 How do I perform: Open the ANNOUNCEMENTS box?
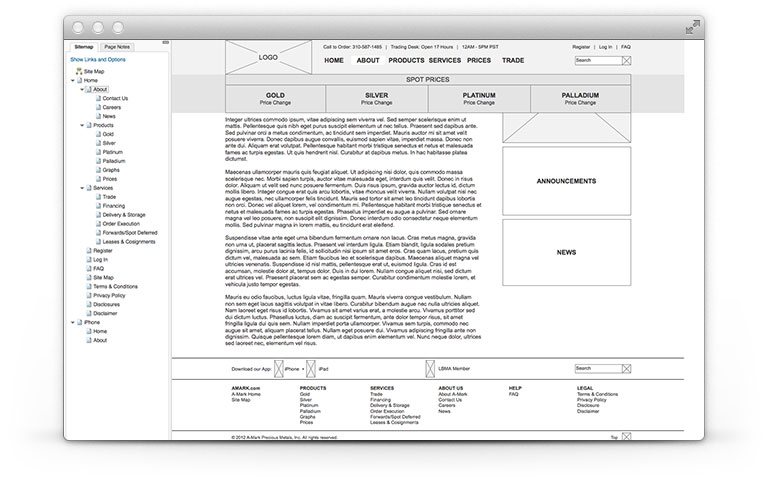(x=567, y=181)
